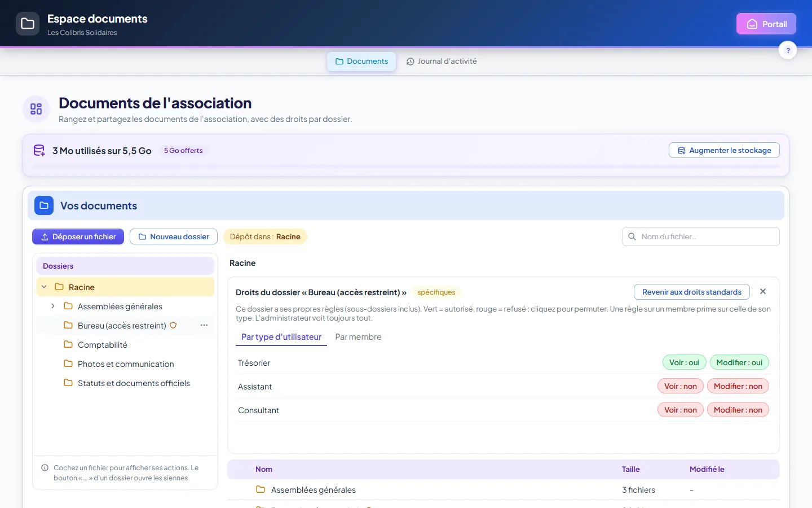Click the shield icon next to Bureau
Screen dimensions: 812x508
(173, 325)
